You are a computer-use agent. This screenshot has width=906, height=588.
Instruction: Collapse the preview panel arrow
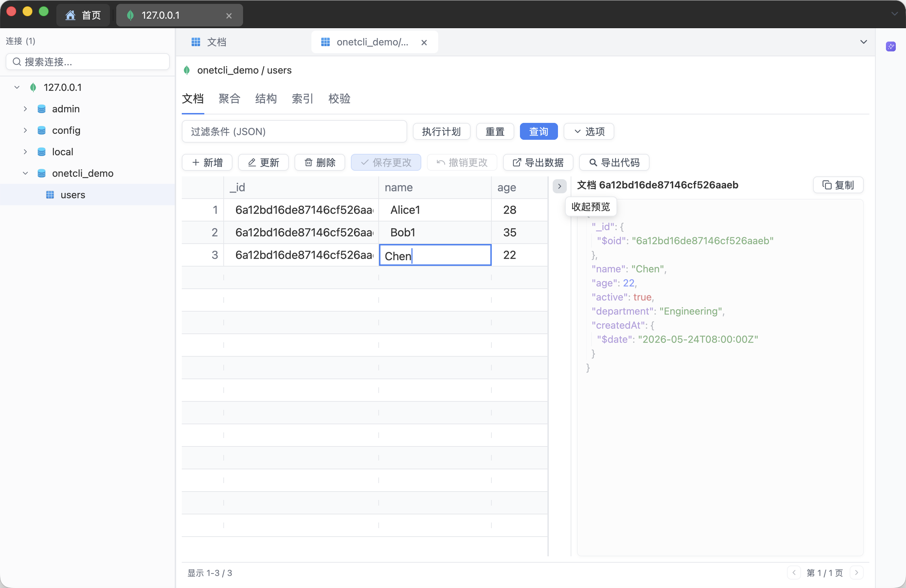click(559, 186)
